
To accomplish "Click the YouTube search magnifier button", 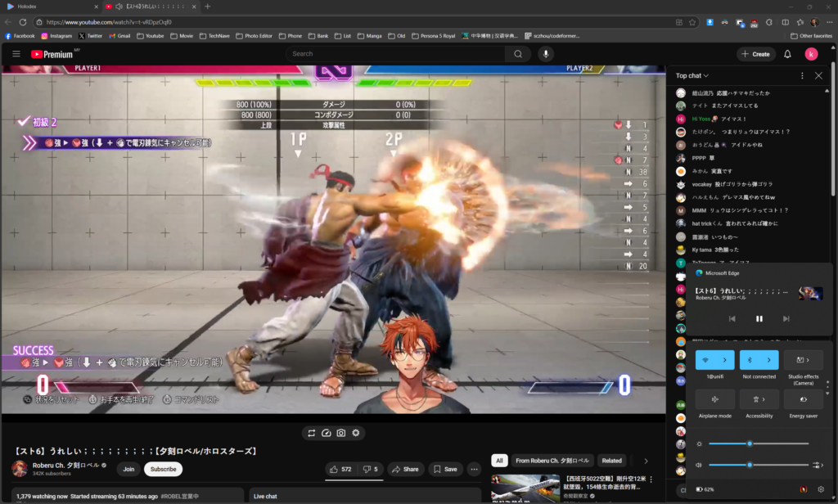I will click(x=518, y=54).
